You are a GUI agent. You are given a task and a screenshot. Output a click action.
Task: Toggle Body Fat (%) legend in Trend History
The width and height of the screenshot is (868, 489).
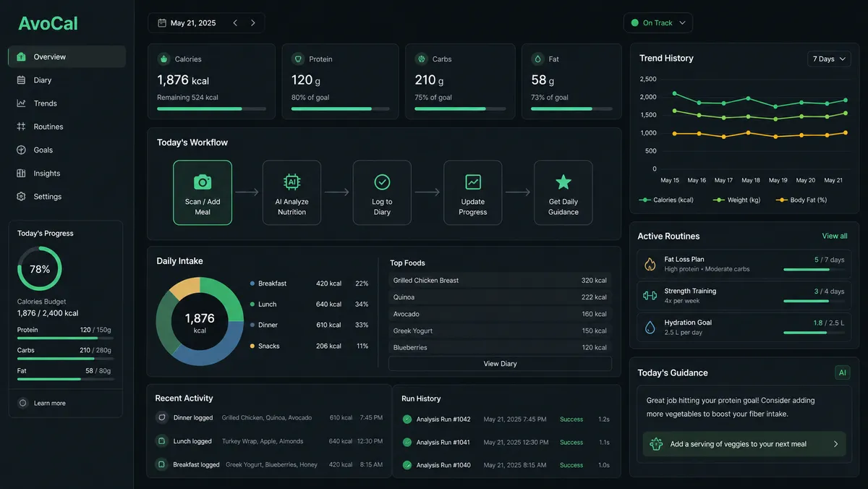[x=801, y=200]
